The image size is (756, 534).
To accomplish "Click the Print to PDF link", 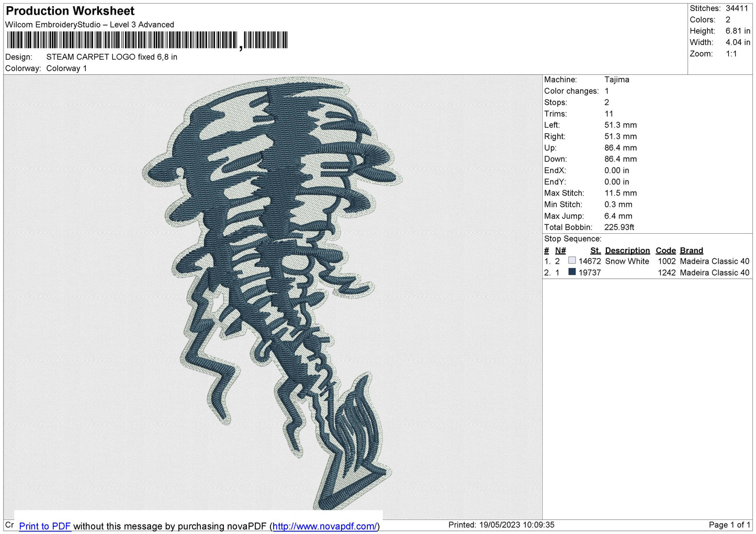I will click(x=45, y=526).
